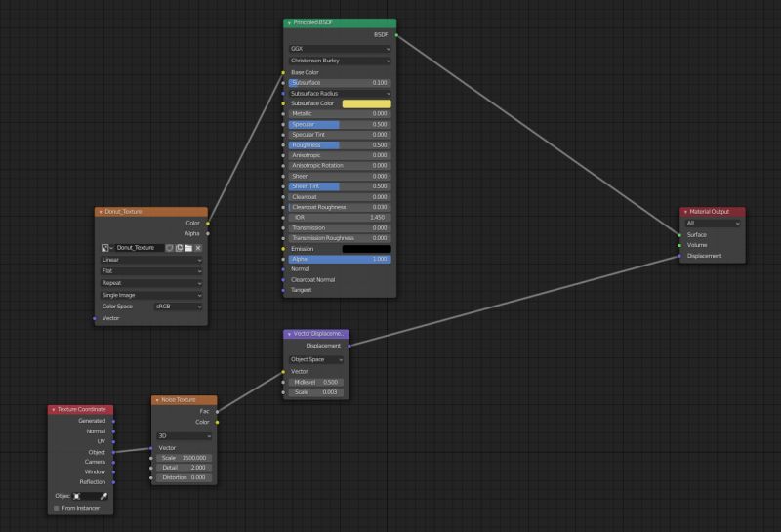This screenshot has height=532, width=781.
Task: Expand the Subsurface Radius dropdown
Action: [x=340, y=94]
